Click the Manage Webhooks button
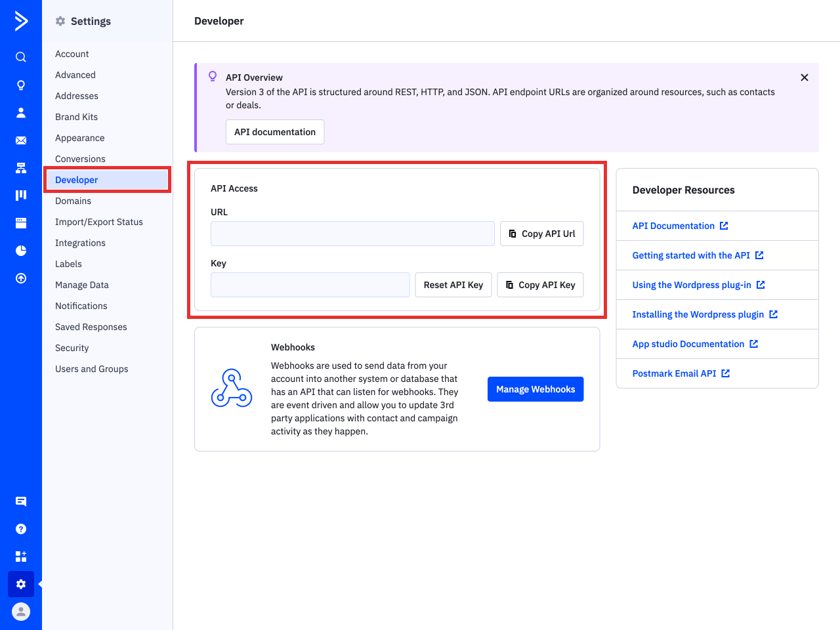840x630 pixels. 535,389
